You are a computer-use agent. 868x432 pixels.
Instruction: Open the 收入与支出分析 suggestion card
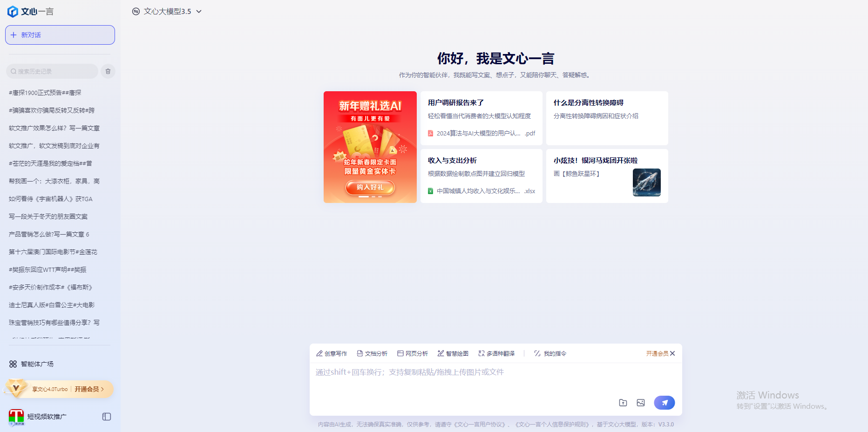point(481,176)
